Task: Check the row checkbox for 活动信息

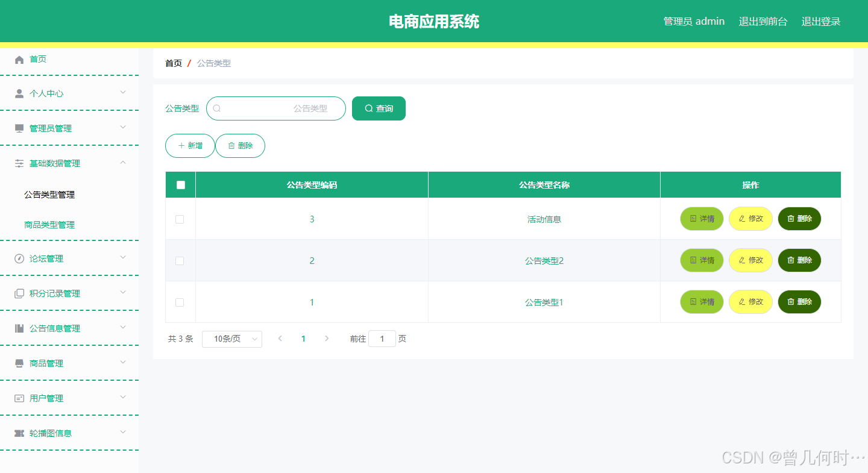Action: 180,219
